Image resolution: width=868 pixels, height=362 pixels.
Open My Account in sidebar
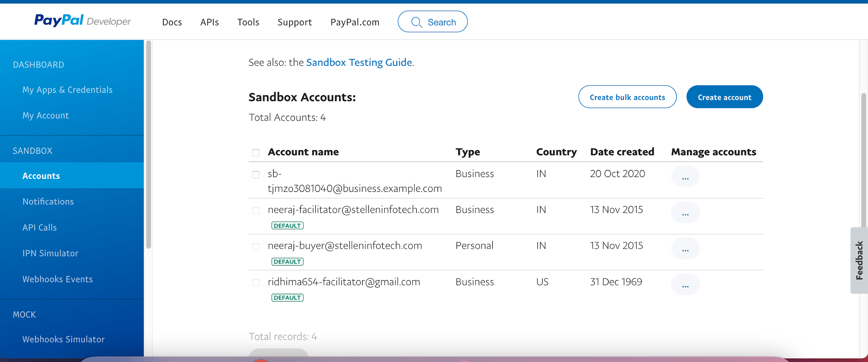pos(46,115)
